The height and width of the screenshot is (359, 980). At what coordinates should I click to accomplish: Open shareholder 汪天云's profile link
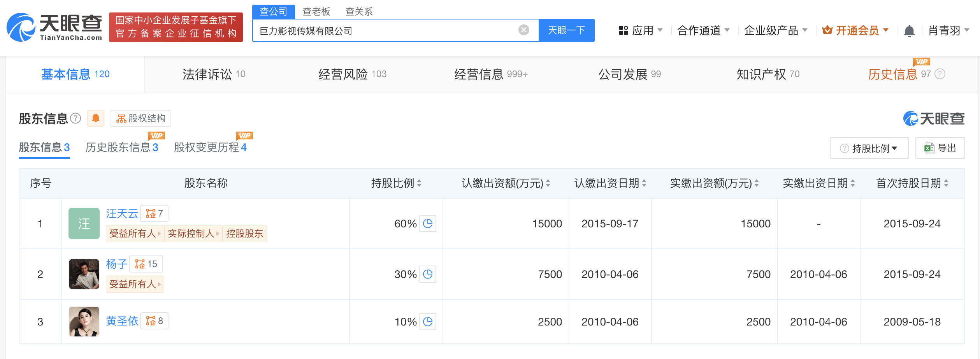point(122,213)
